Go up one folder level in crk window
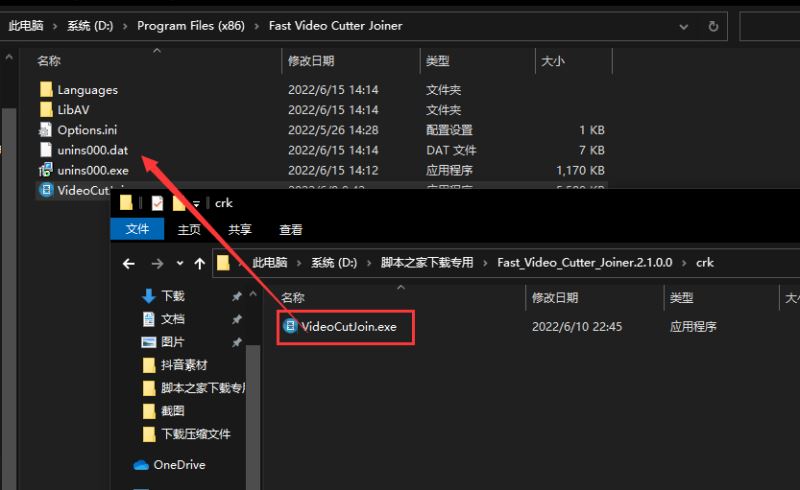The width and height of the screenshot is (800, 490). [x=199, y=263]
